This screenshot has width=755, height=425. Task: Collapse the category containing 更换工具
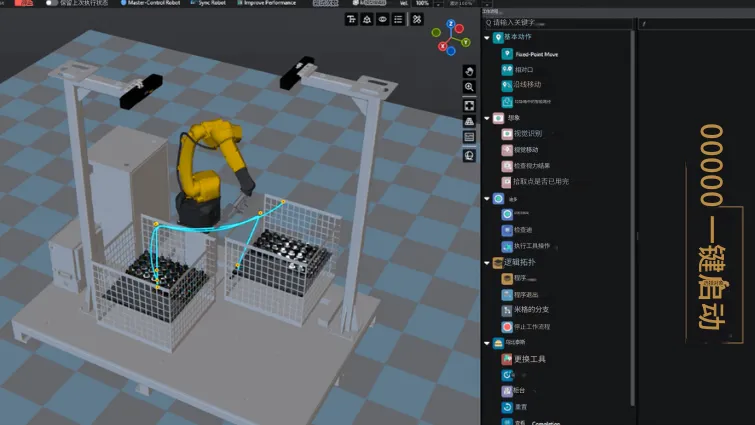487,343
